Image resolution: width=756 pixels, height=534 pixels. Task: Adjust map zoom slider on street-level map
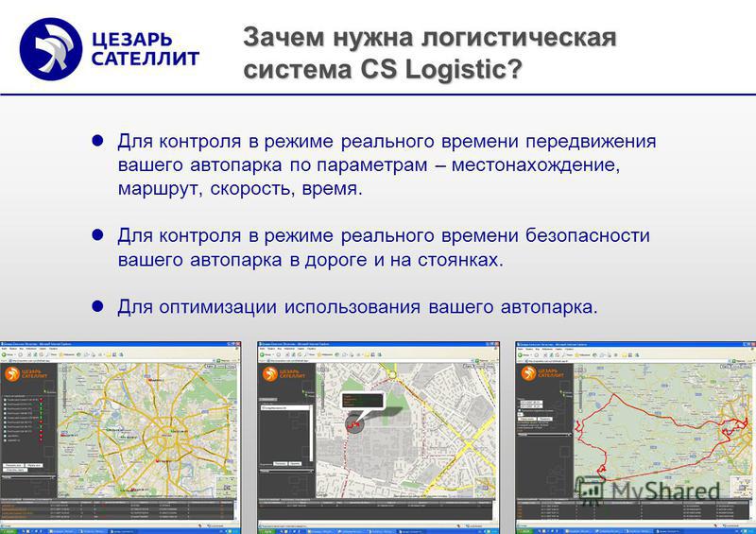click(323, 391)
